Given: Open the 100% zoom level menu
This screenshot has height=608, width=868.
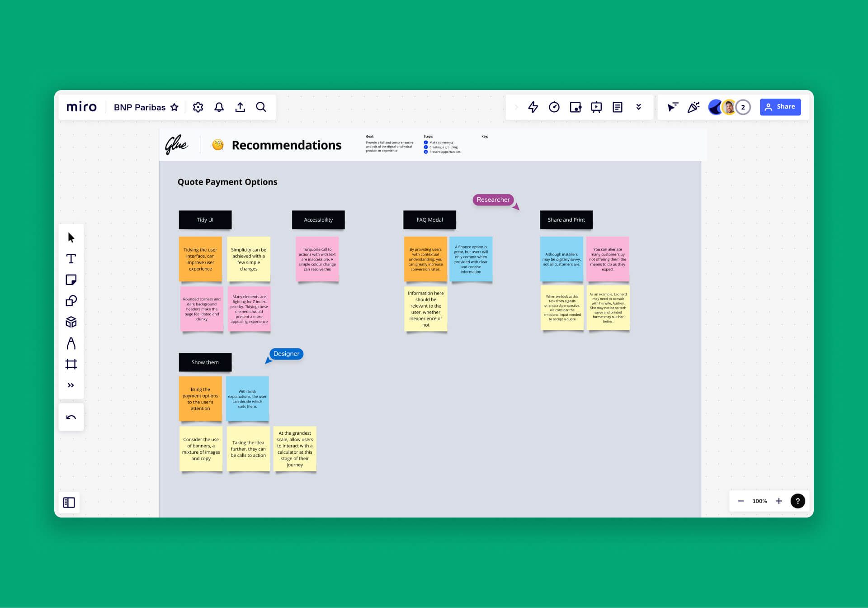Looking at the screenshot, I should click(x=759, y=501).
